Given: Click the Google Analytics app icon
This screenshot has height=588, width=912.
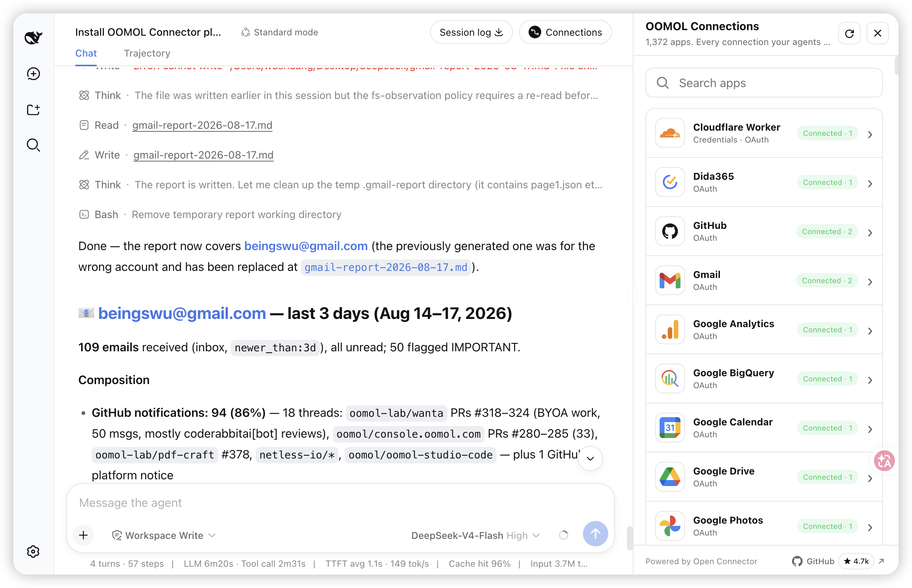Looking at the screenshot, I should (x=670, y=329).
